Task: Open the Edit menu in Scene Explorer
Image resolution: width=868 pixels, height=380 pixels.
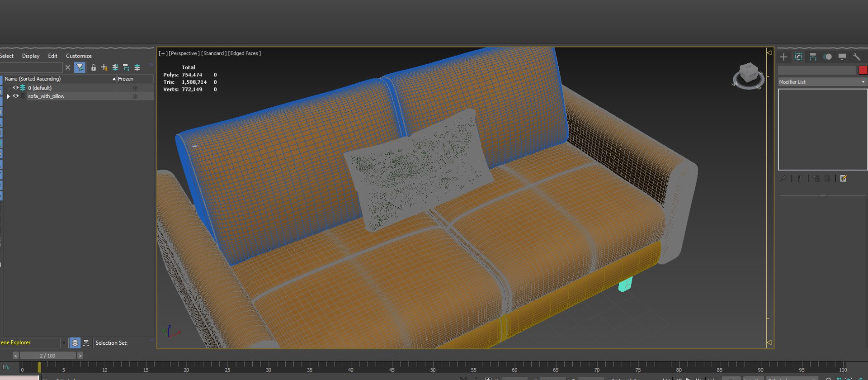Action: coord(53,56)
